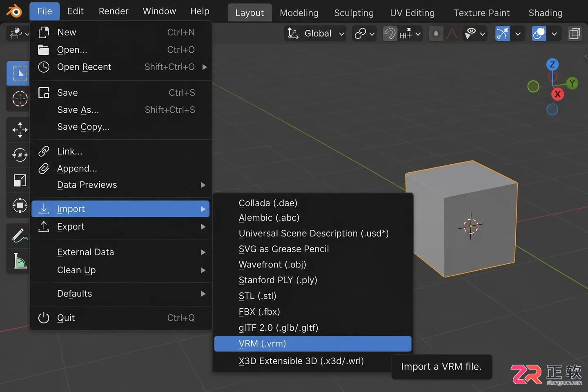Import Alembic (.abc) file
Viewport: 588px width, 392px height.
[x=313, y=218]
